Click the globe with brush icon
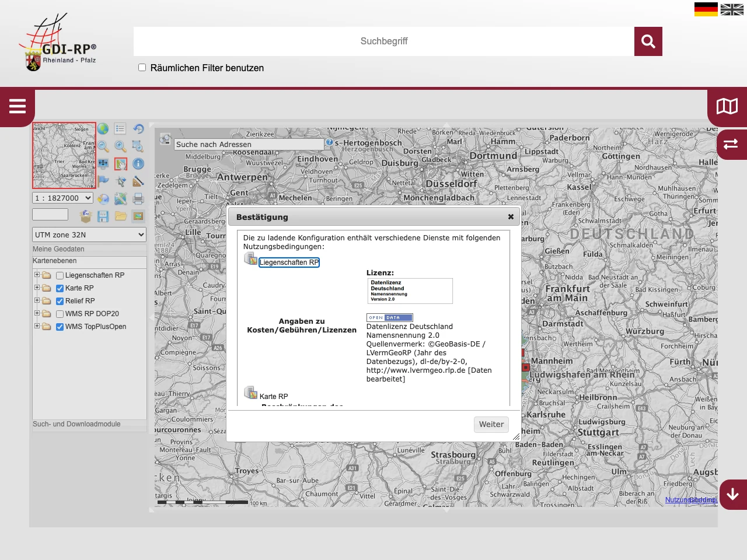Viewport: 747px width, 560px height. tap(103, 198)
